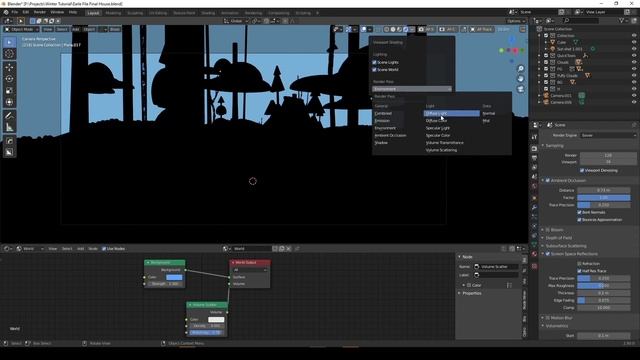Choose Diffuse Color render pass
The image size is (640, 360).
click(436, 121)
